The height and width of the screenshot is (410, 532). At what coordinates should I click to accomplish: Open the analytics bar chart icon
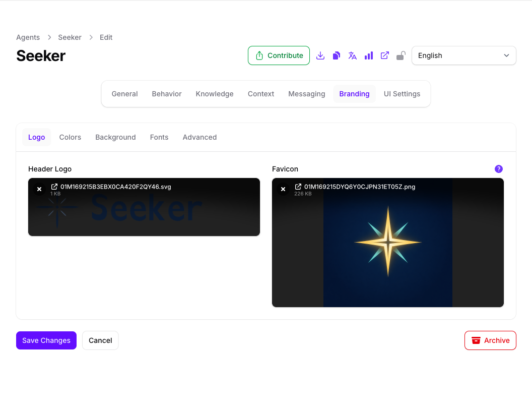pos(368,55)
